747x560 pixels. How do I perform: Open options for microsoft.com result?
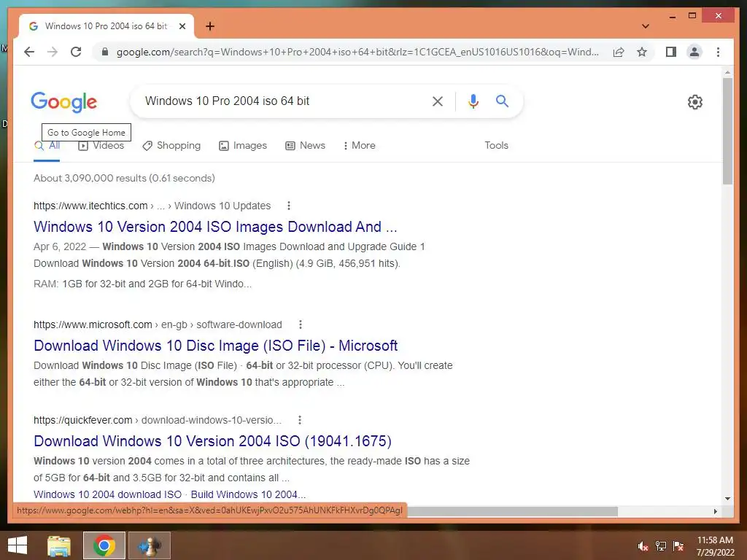[300, 324]
